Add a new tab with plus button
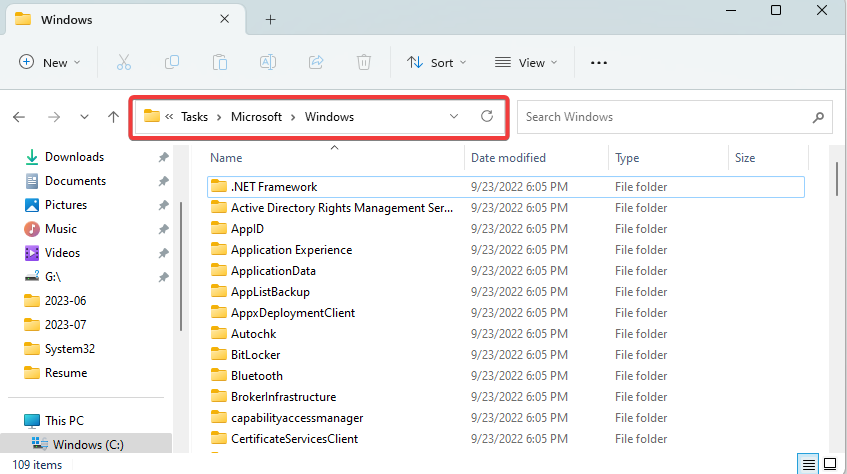Screen dimensions: 847x474 click(271, 20)
